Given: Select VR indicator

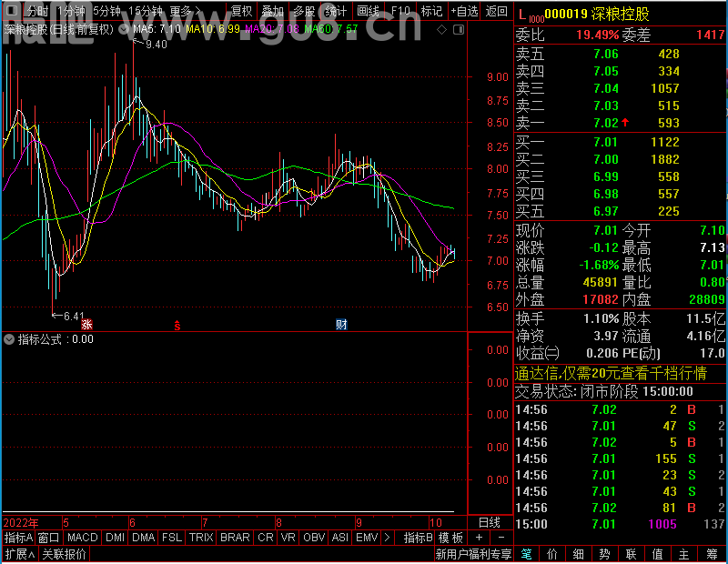Looking at the screenshot, I should click(x=288, y=538).
